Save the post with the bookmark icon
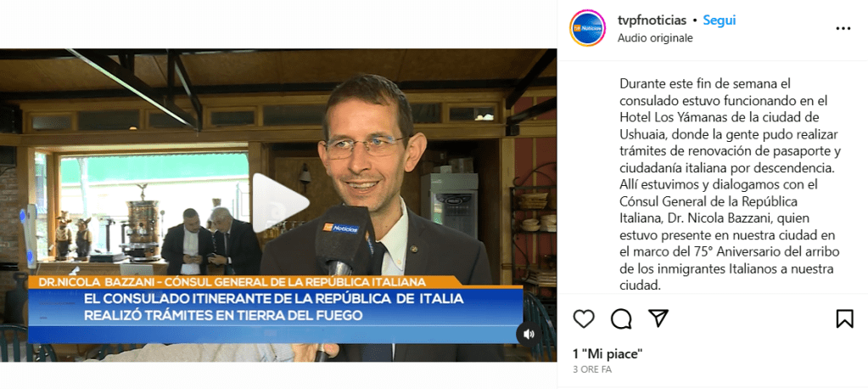The image size is (868, 389). click(844, 319)
